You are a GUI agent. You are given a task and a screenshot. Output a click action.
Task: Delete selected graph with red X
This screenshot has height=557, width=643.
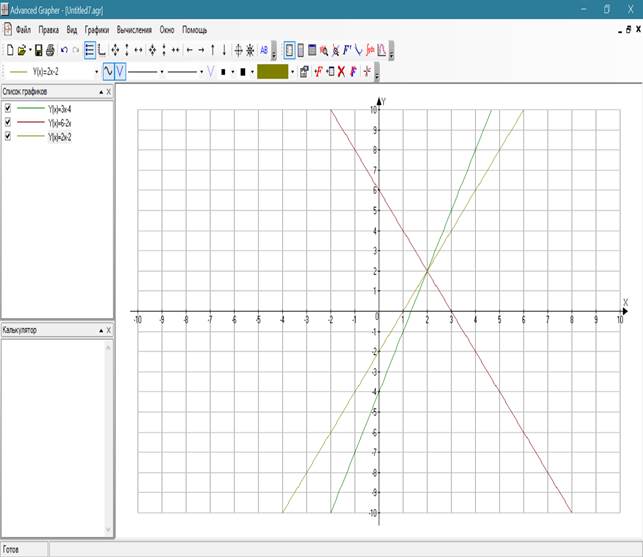pyautogui.click(x=341, y=72)
